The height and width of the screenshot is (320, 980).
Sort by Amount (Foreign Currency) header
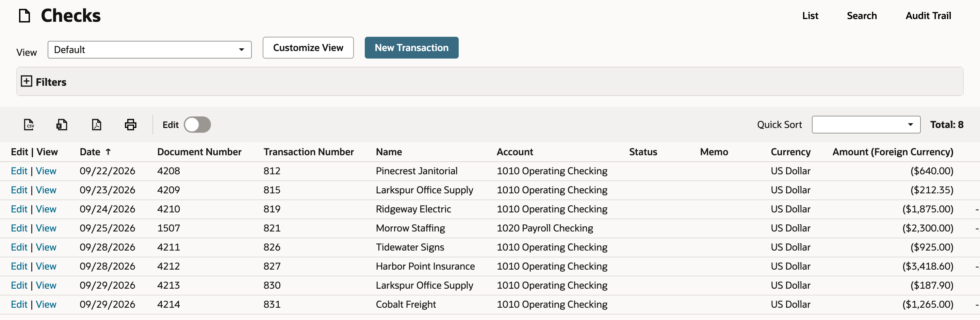(893, 152)
